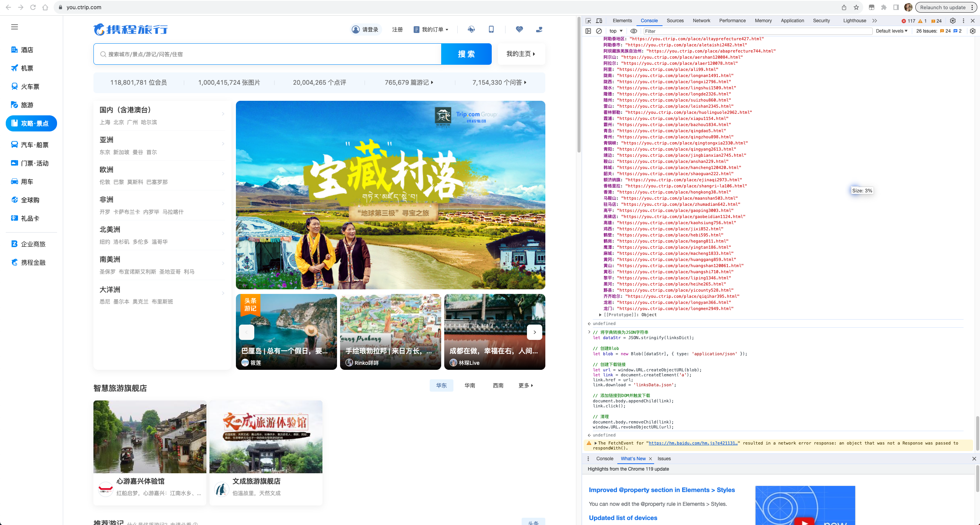Open the Default levels dropdown

pyautogui.click(x=892, y=31)
